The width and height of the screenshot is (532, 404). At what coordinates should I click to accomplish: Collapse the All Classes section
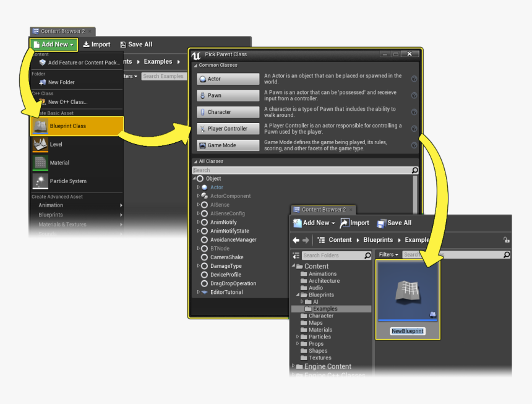tap(195, 161)
